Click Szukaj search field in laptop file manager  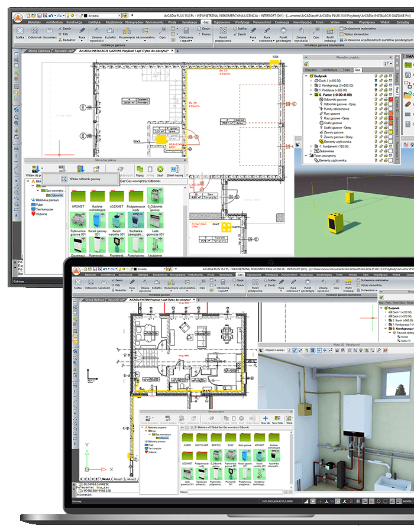click(235, 492)
